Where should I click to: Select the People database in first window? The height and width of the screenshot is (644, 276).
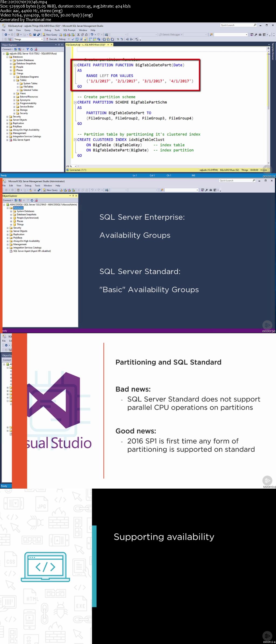(x=20, y=67)
